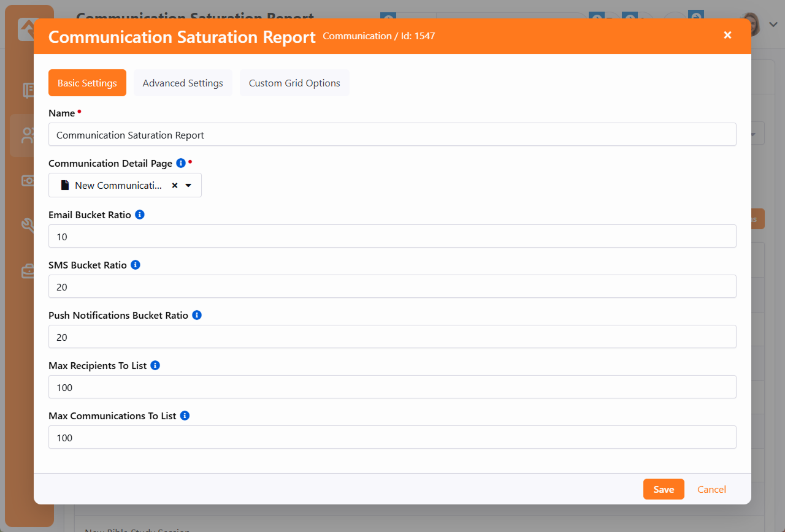The height and width of the screenshot is (532, 785).
Task: Click the Push Notifications Bucket Ratio field
Action: [x=392, y=336]
